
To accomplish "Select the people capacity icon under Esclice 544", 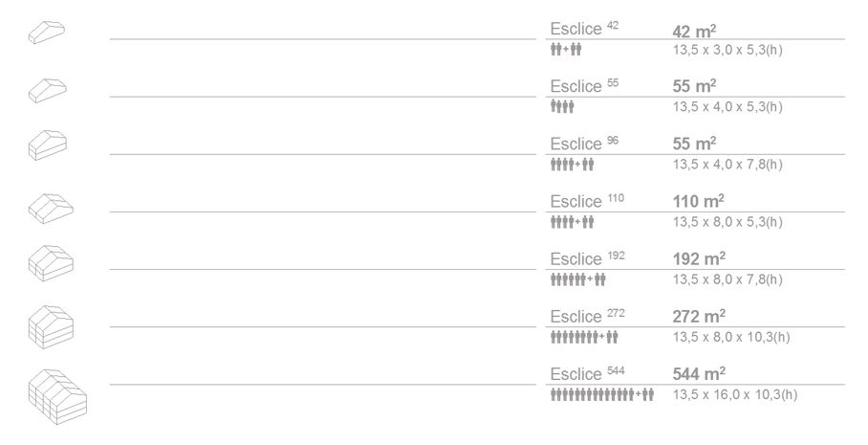I will click(602, 394).
